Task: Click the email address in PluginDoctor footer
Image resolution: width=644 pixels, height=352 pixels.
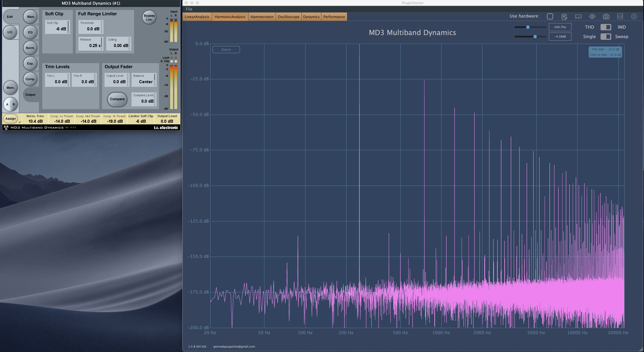Action: 234,346
